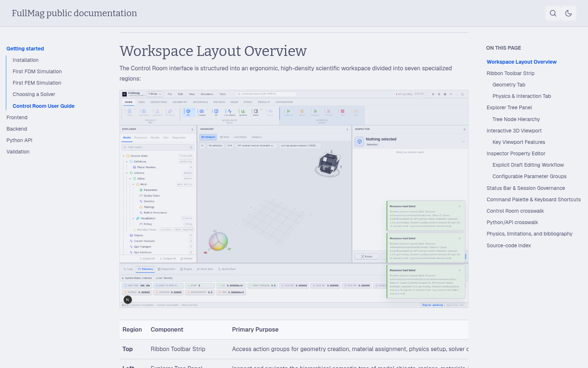Open the documentation search
This screenshot has height=368, width=588.
click(553, 13)
